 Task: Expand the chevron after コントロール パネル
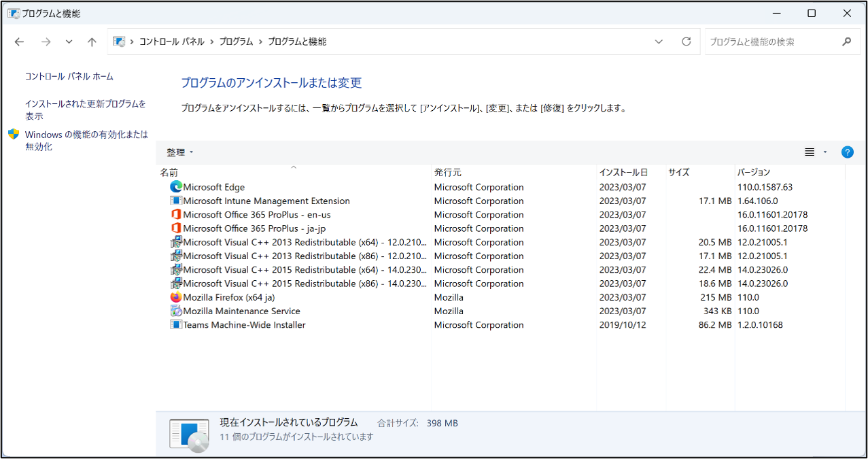[x=212, y=41]
